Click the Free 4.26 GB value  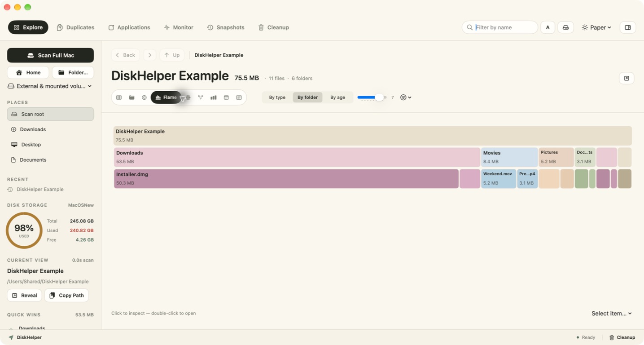(x=85, y=240)
